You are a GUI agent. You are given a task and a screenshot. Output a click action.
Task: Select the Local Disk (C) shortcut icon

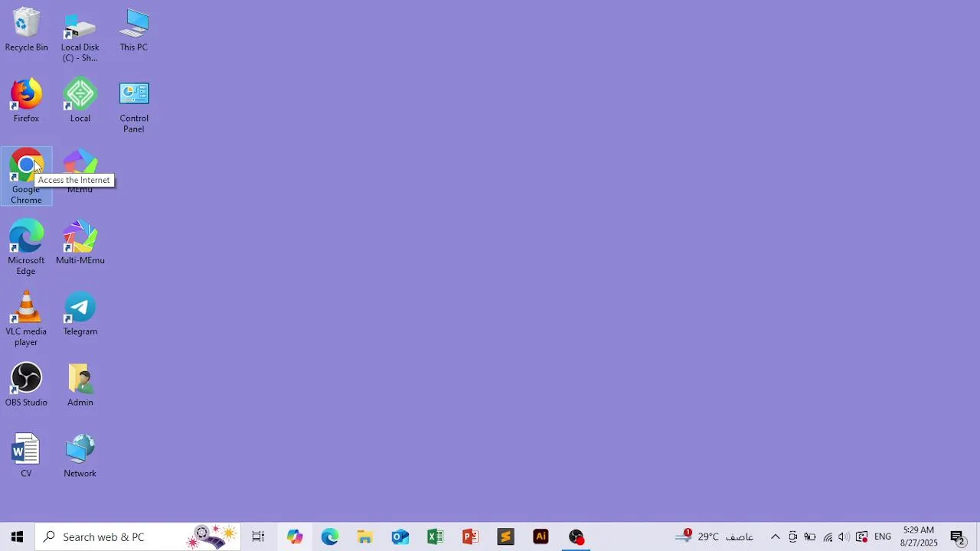click(x=80, y=34)
